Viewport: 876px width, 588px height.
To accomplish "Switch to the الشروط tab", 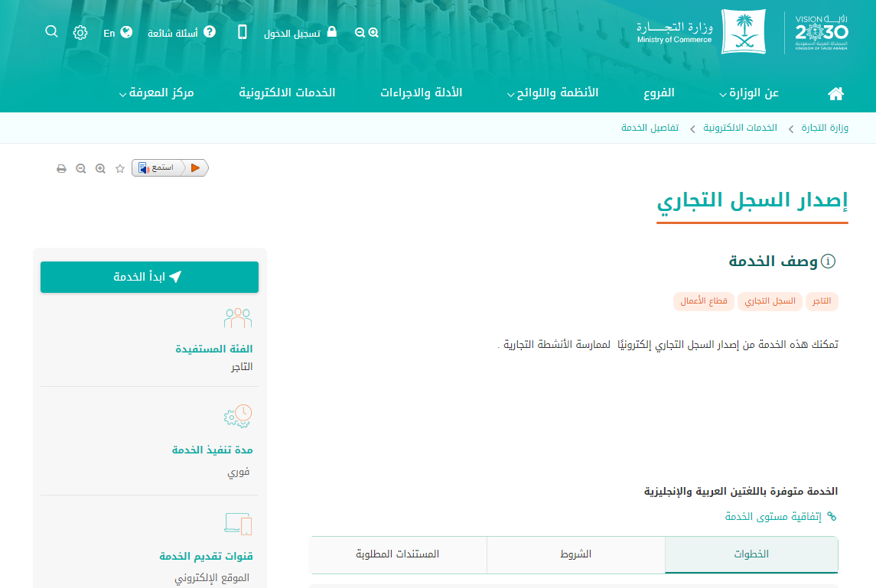I will coord(575,554).
